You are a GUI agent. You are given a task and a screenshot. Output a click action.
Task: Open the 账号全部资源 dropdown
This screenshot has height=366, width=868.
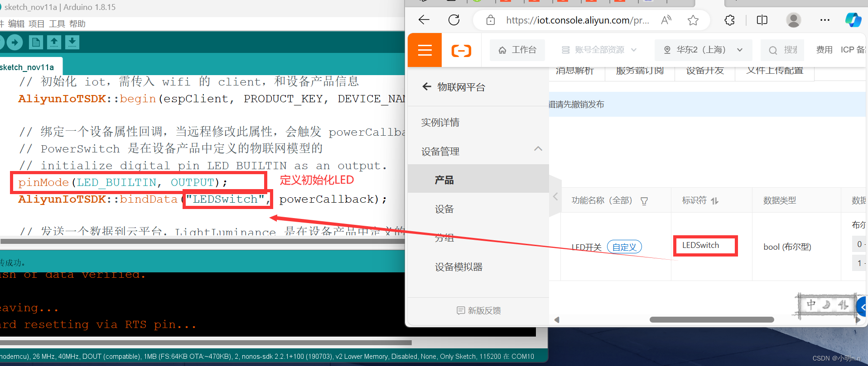(599, 50)
